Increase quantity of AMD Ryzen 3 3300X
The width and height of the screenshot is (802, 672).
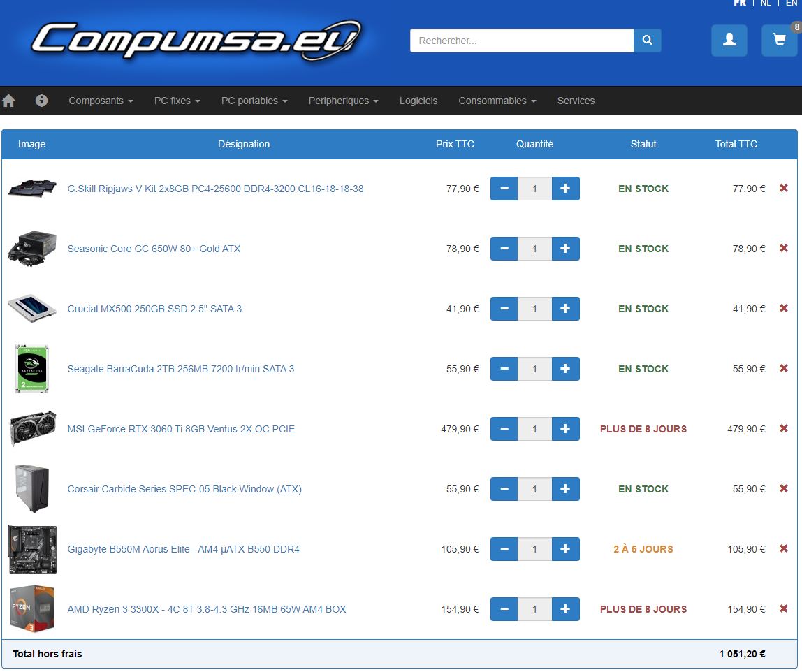(565, 609)
